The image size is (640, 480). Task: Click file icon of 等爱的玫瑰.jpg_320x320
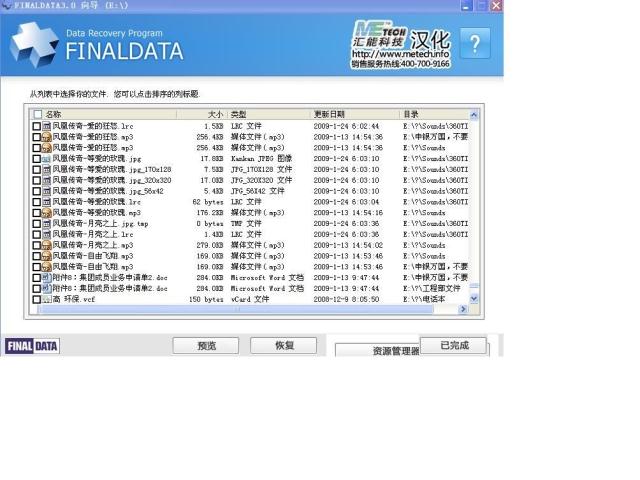click(x=47, y=180)
